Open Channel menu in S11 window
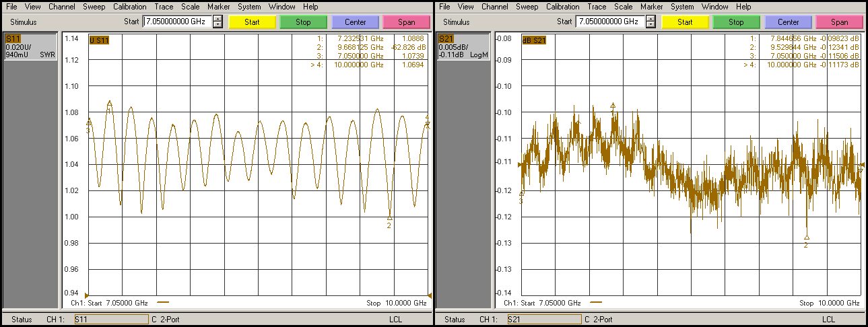 (61, 7)
